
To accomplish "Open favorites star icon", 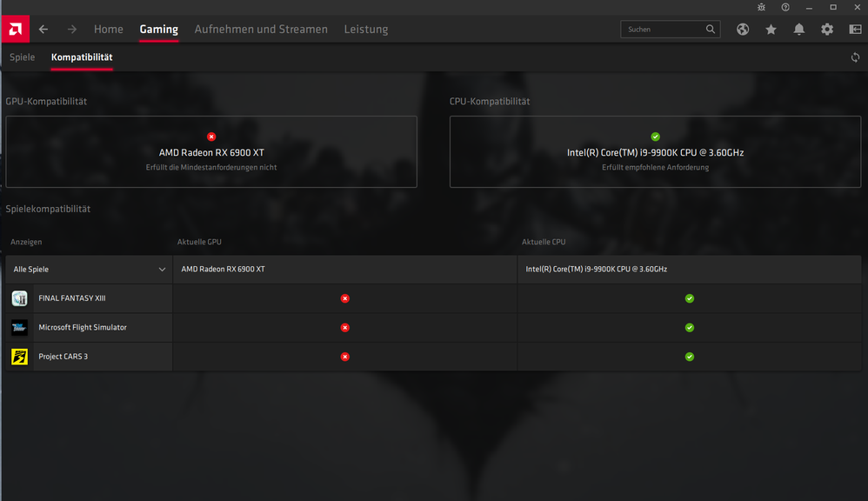I will point(771,30).
